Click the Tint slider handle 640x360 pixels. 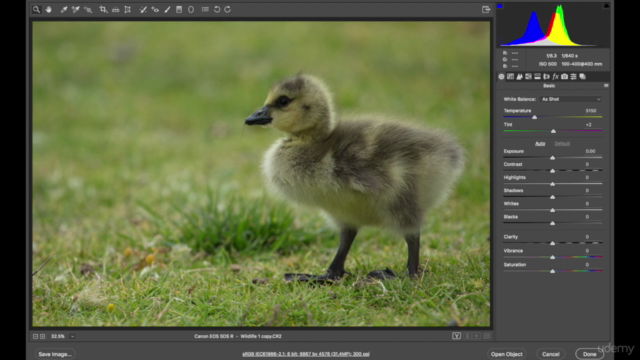coord(553,131)
